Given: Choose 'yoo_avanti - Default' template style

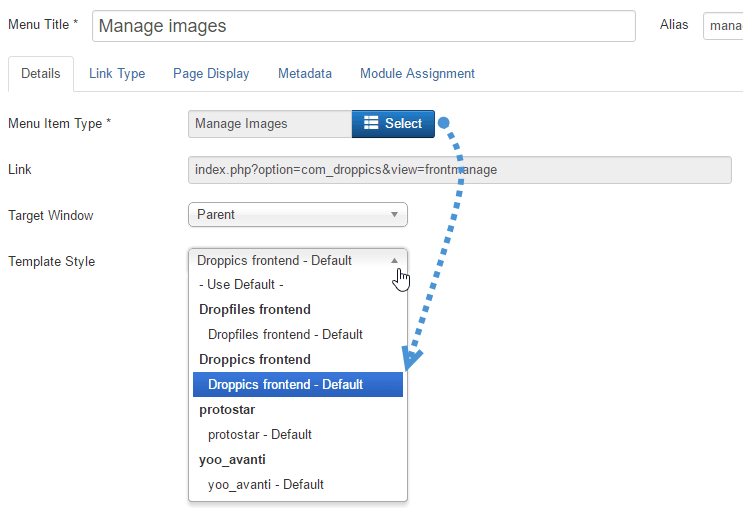Looking at the screenshot, I should (266, 485).
